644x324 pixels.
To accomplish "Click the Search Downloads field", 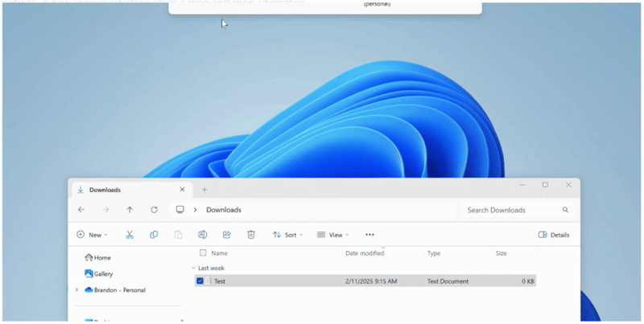I will (517, 210).
